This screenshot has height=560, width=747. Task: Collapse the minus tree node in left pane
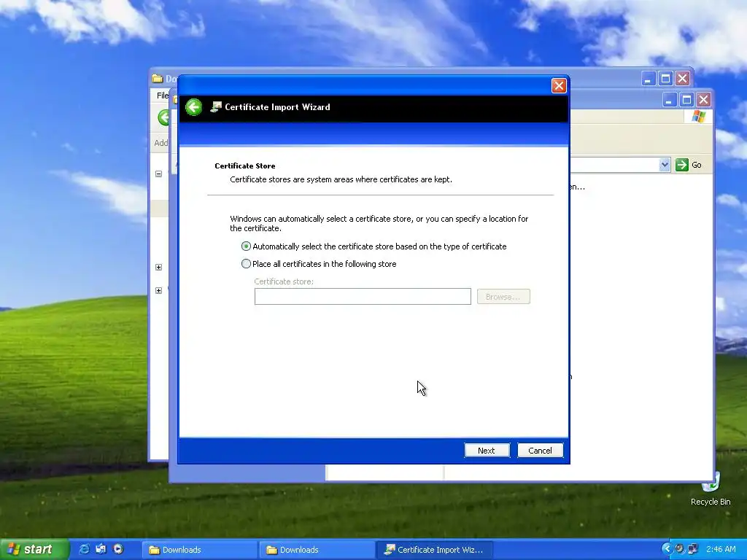point(158,174)
